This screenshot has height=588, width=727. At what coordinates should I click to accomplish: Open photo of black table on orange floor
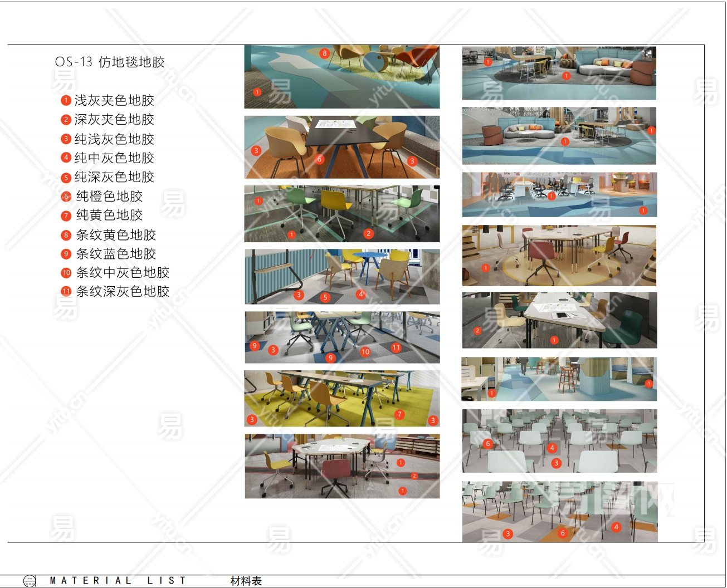342,147
